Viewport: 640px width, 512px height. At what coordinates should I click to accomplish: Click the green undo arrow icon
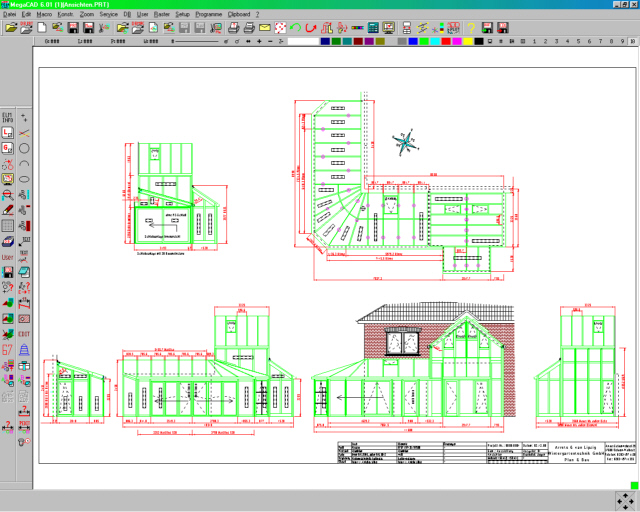tap(298, 28)
